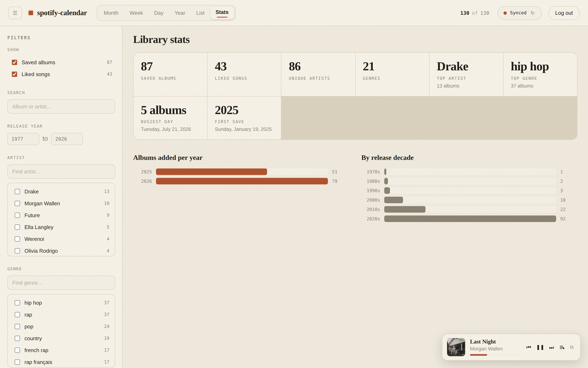588x368 pixels.
Task: Select the country genre checkbox
Action: (17, 338)
